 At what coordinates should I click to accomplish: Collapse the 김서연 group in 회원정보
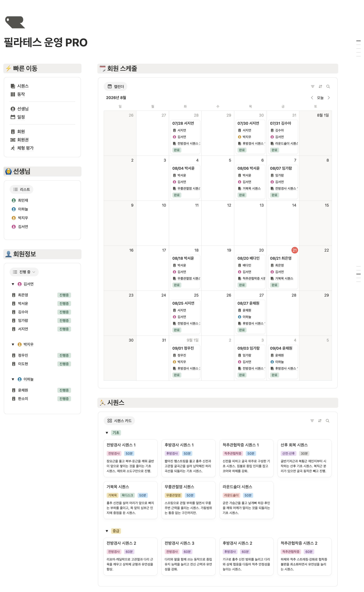coord(13,284)
